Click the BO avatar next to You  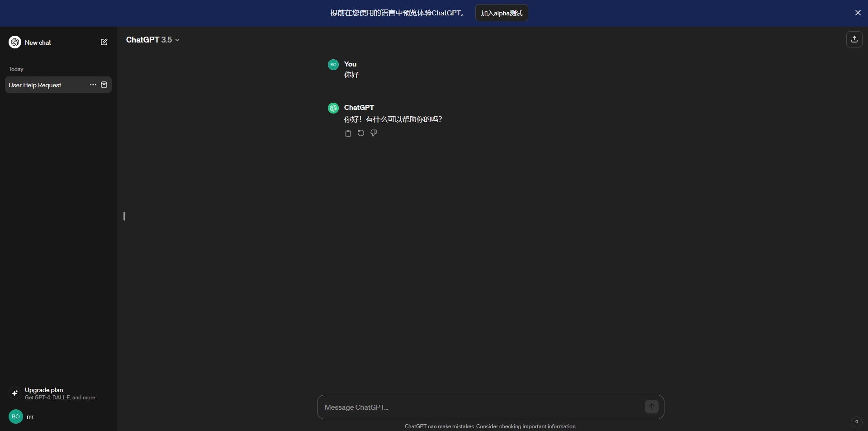click(x=333, y=64)
